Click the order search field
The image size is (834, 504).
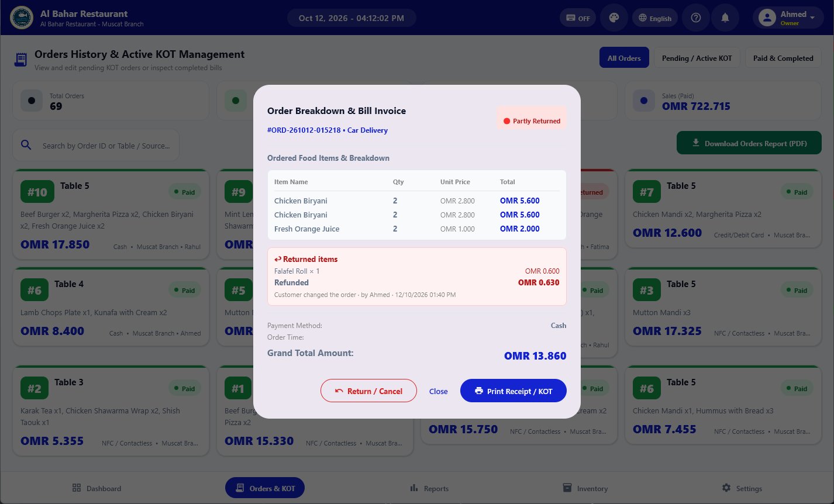point(96,146)
